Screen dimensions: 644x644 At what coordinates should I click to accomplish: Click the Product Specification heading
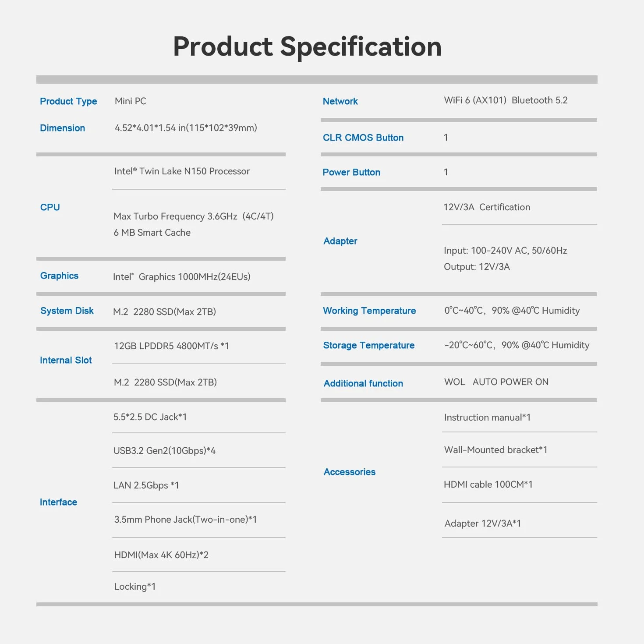(x=307, y=47)
